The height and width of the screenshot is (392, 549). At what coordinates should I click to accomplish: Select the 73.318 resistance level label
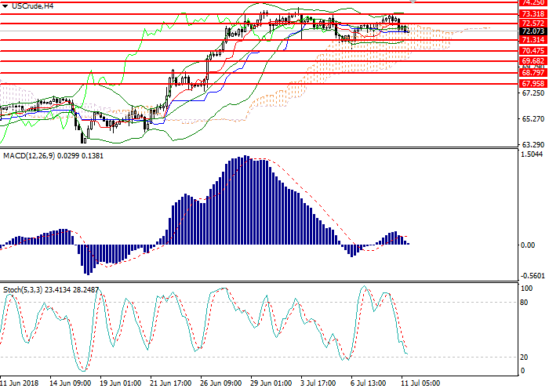click(533, 13)
